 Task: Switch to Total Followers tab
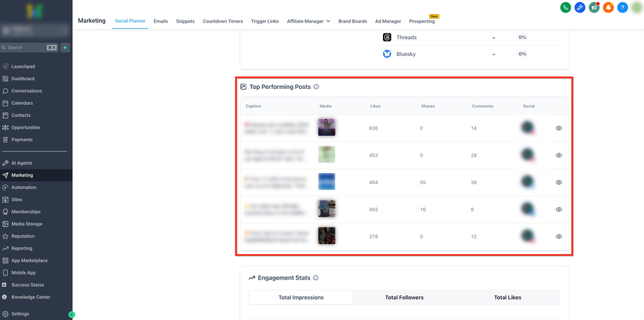pyautogui.click(x=404, y=298)
